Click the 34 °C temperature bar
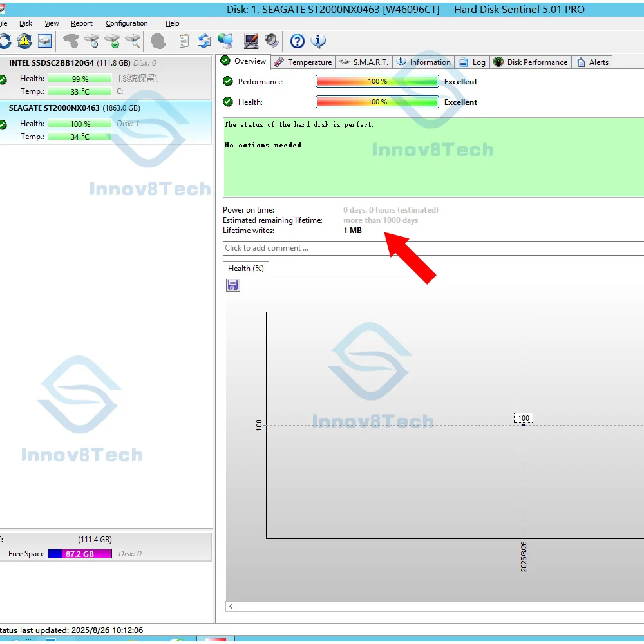The image size is (644, 644). [80, 137]
